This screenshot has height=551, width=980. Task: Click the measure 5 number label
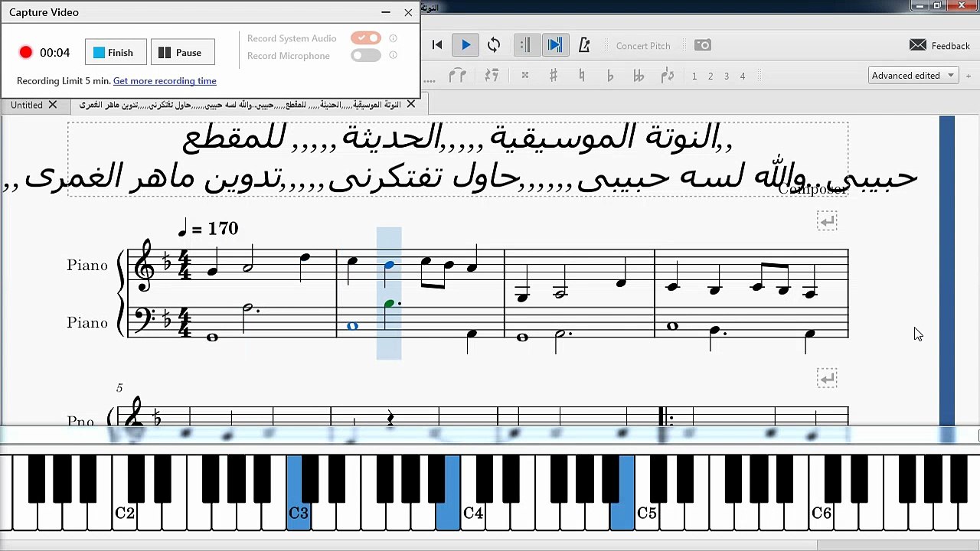[119, 388]
